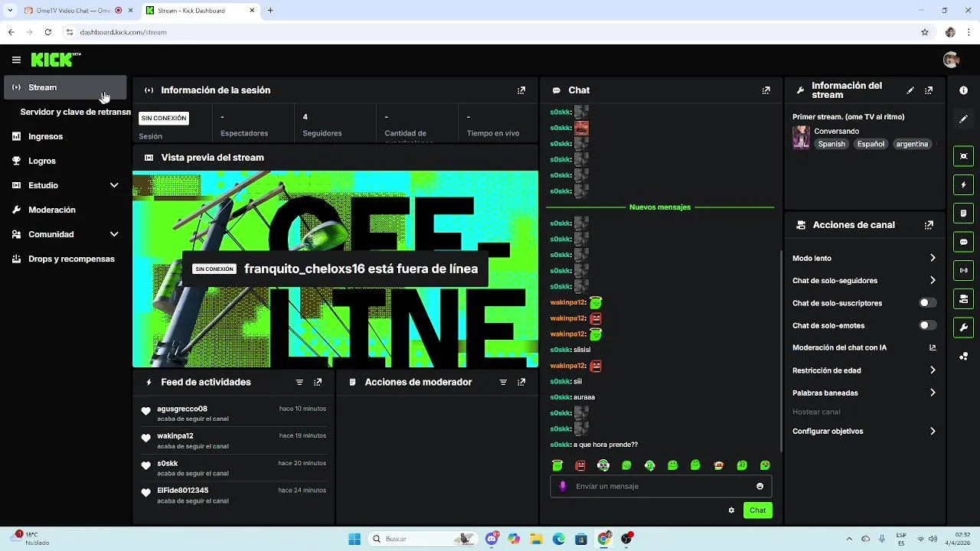
Task: Click the argentina tag
Action: tap(912, 144)
